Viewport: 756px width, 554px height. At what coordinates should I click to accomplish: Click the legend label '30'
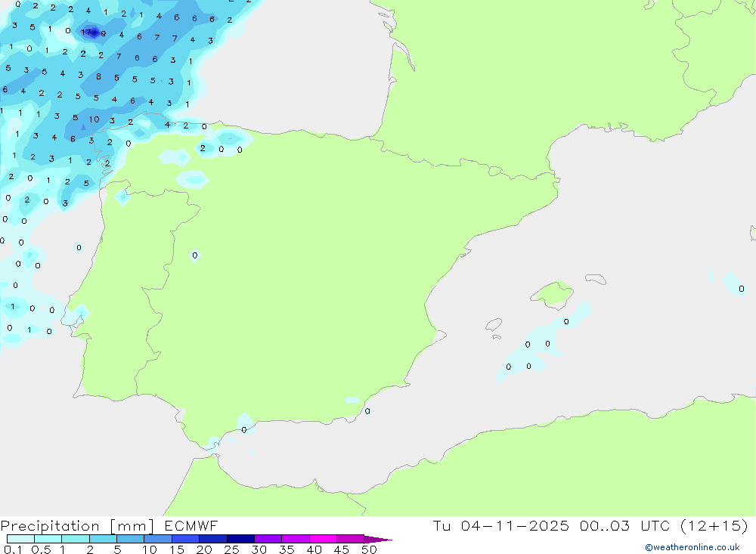(x=259, y=549)
